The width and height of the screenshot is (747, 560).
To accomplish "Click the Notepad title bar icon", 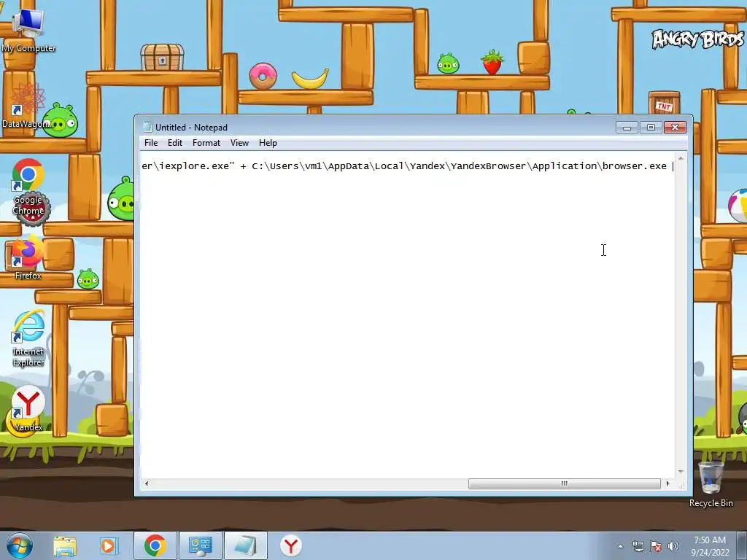I will pos(147,127).
